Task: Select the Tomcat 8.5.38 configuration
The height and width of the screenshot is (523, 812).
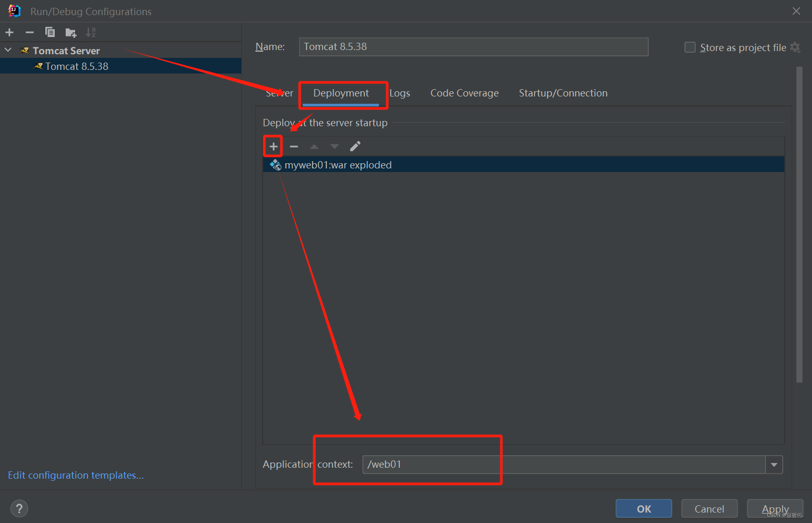Action: [x=120, y=66]
